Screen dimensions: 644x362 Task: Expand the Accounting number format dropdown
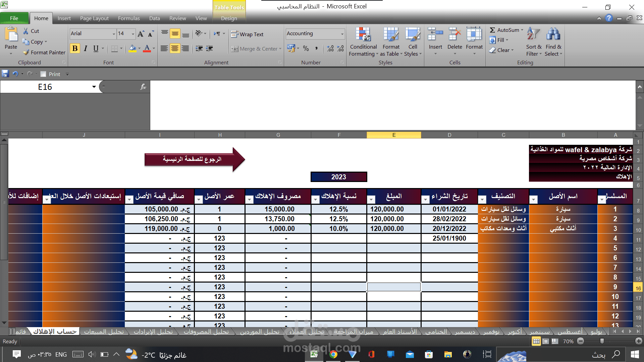[x=342, y=34]
